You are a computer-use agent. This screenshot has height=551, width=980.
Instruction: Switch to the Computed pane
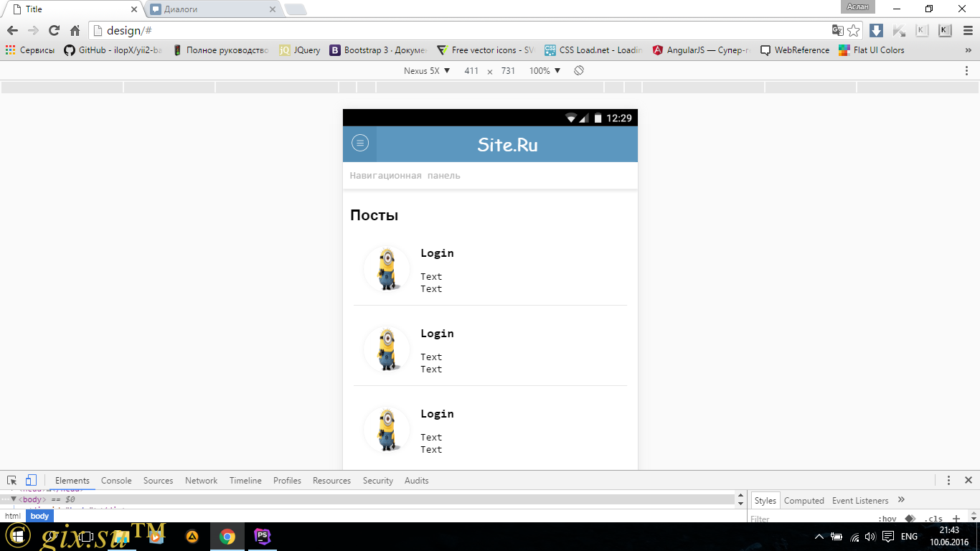tap(804, 501)
